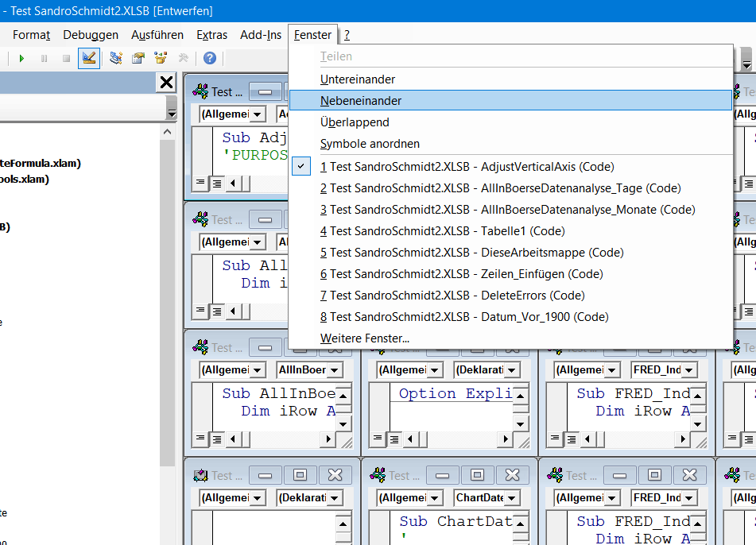Click the blue Help question mark icon

(210, 58)
